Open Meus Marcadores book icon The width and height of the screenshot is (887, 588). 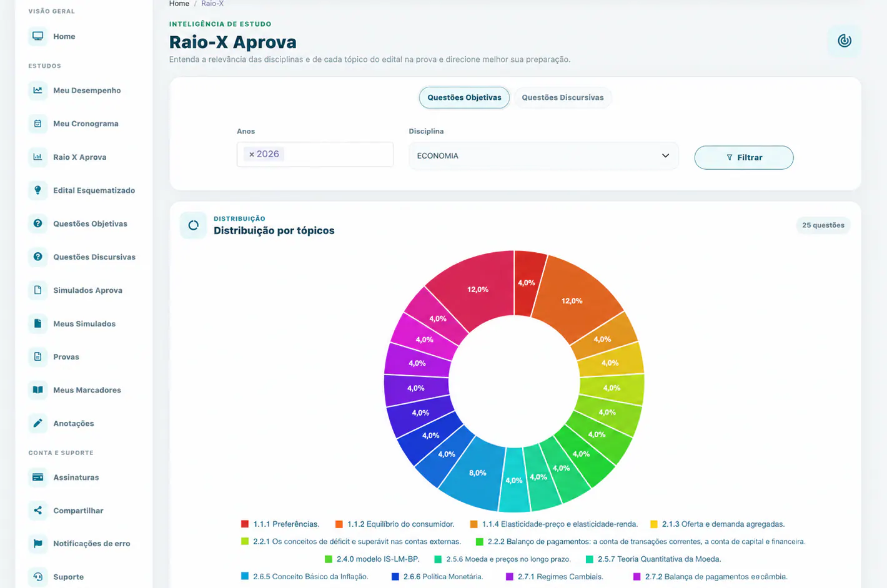(x=37, y=390)
